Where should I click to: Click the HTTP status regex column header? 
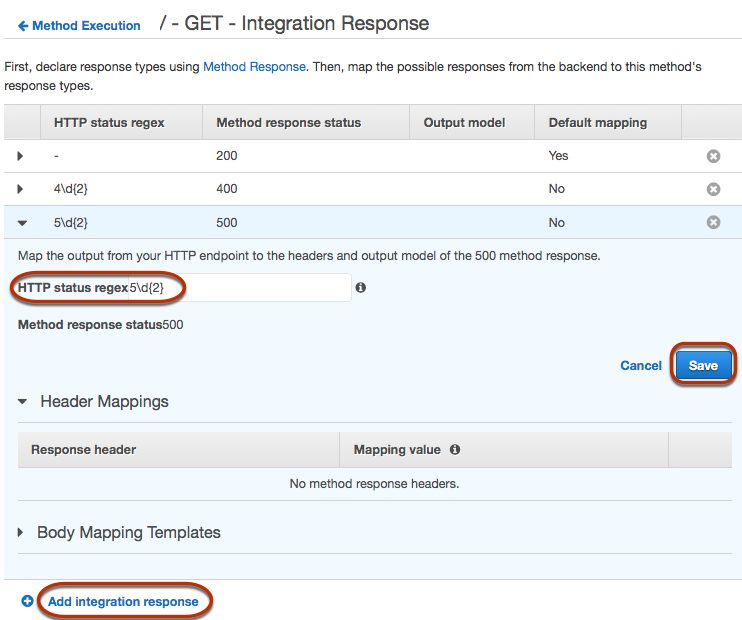pyautogui.click(x=109, y=123)
